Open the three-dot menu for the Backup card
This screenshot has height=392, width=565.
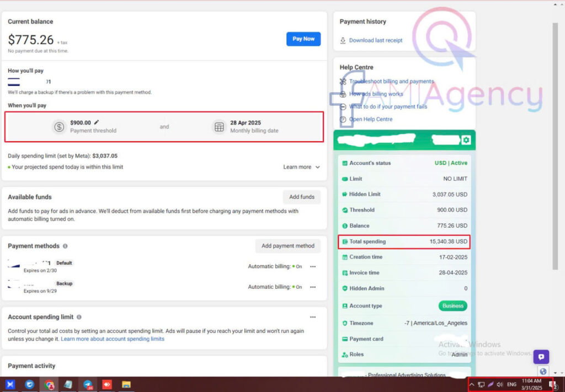tap(313, 287)
